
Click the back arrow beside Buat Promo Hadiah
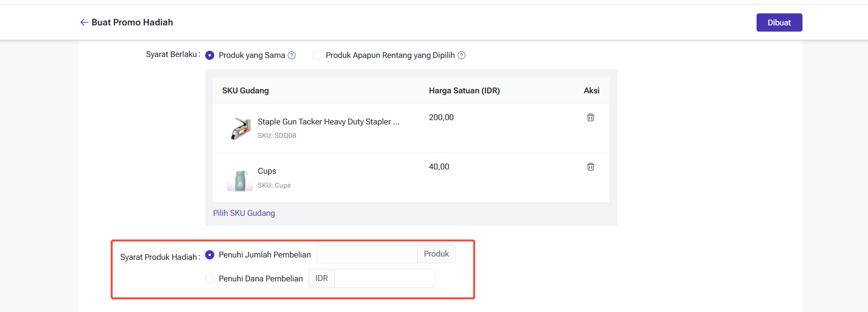point(84,22)
